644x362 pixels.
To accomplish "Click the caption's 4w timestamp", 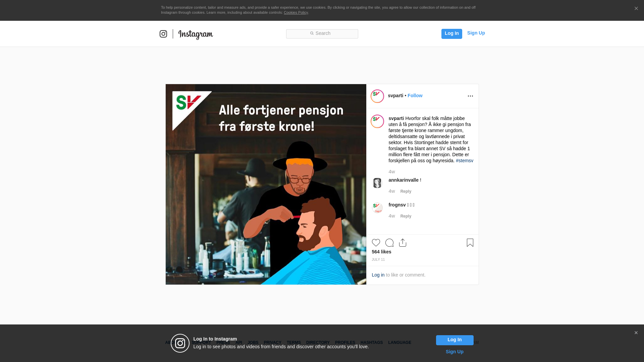I will (x=392, y=172).
